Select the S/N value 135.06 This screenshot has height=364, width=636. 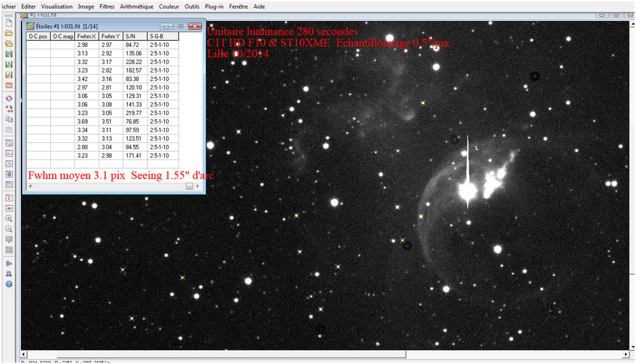134,53
